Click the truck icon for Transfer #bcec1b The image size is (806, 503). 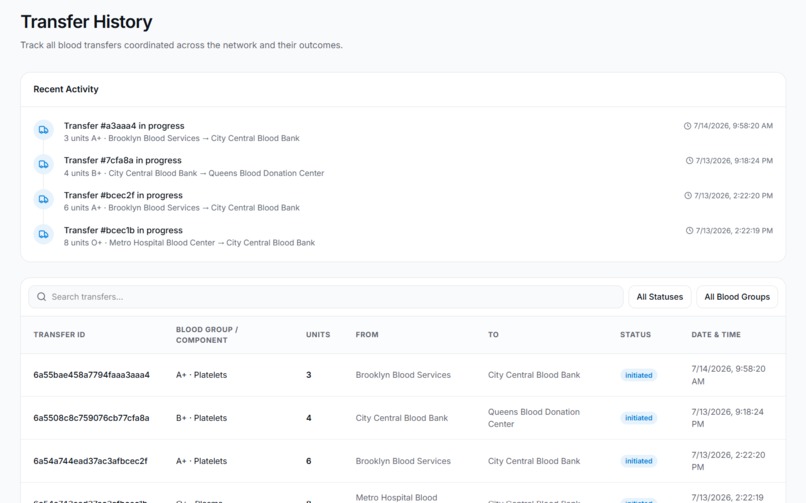[44, 234]
